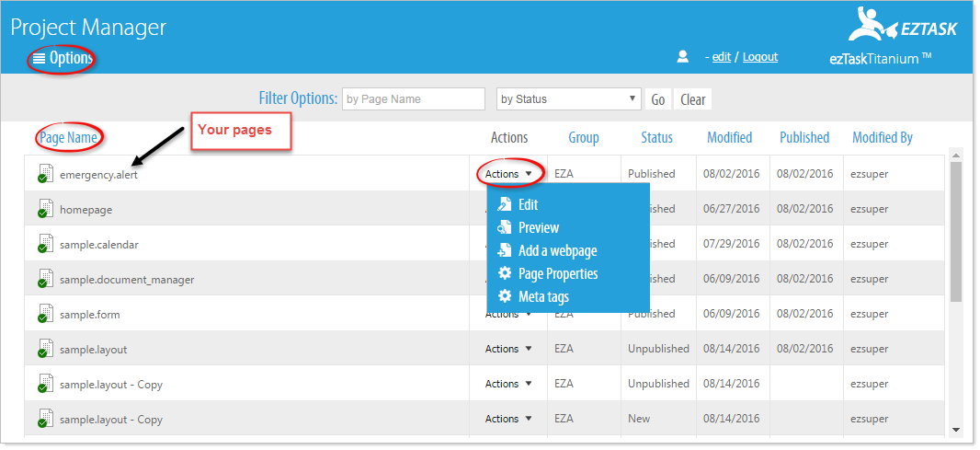Click Published status of emergency.alert

(x=651, y=174)
